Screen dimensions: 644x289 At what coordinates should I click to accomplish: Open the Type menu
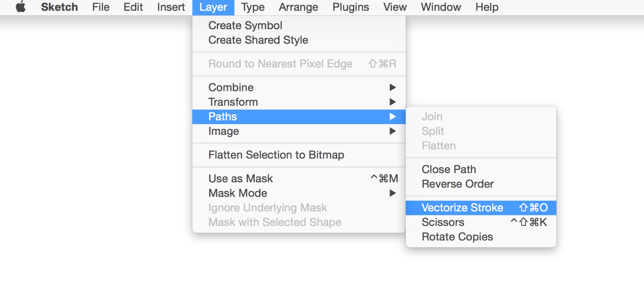[252, 7]
